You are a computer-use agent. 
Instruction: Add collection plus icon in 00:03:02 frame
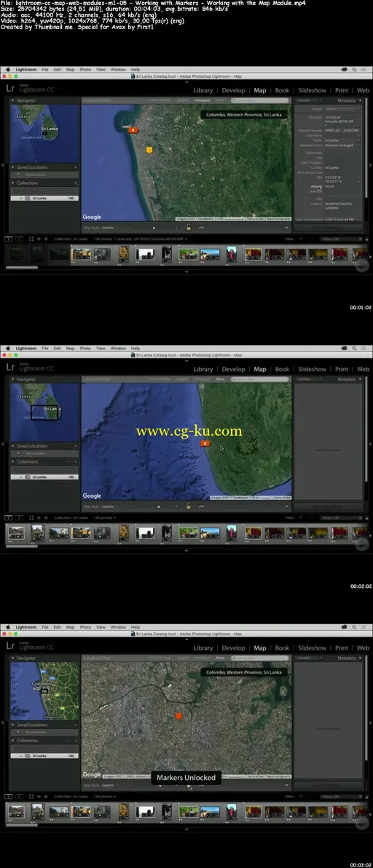[75, 741]
